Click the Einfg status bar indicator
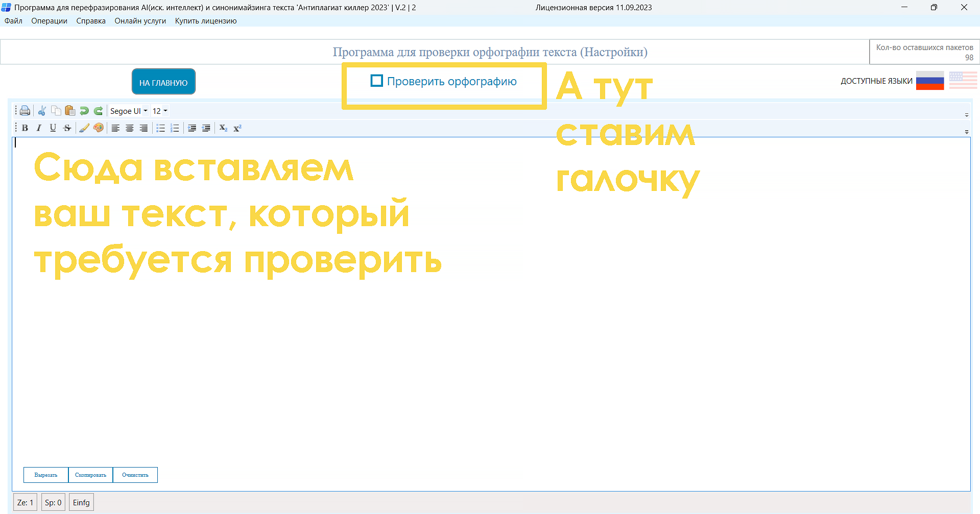 (81, 503)
